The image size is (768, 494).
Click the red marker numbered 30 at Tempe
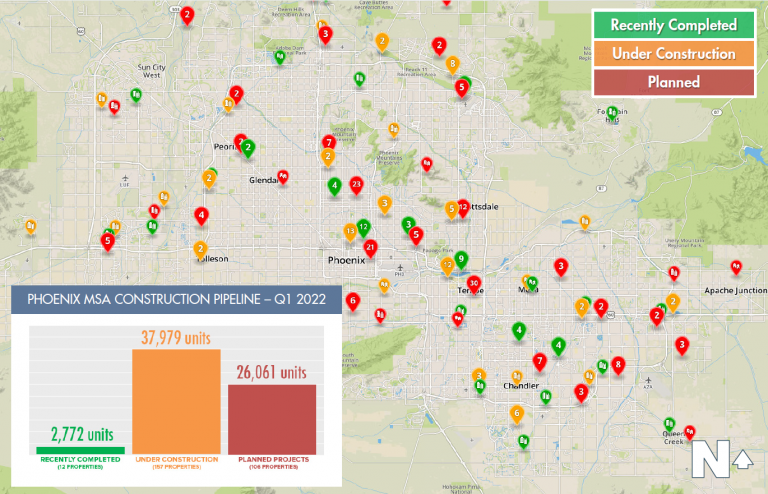click(474, 283)
